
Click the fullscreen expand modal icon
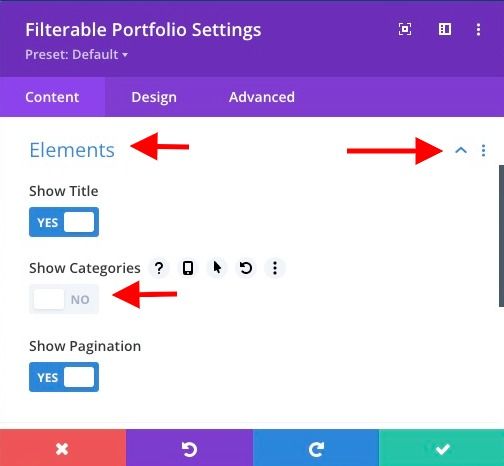[x=405, y=29]
